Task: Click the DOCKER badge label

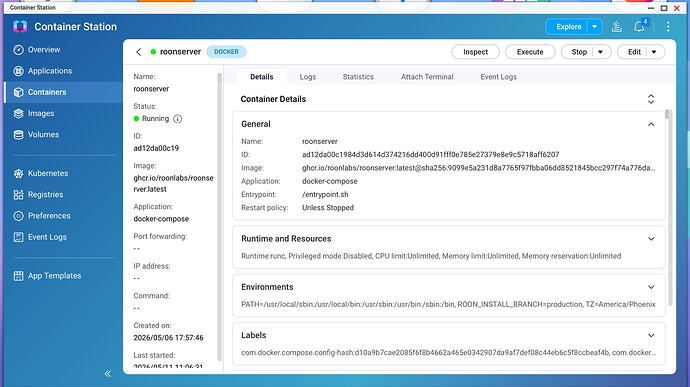Action: click(226, 52)
